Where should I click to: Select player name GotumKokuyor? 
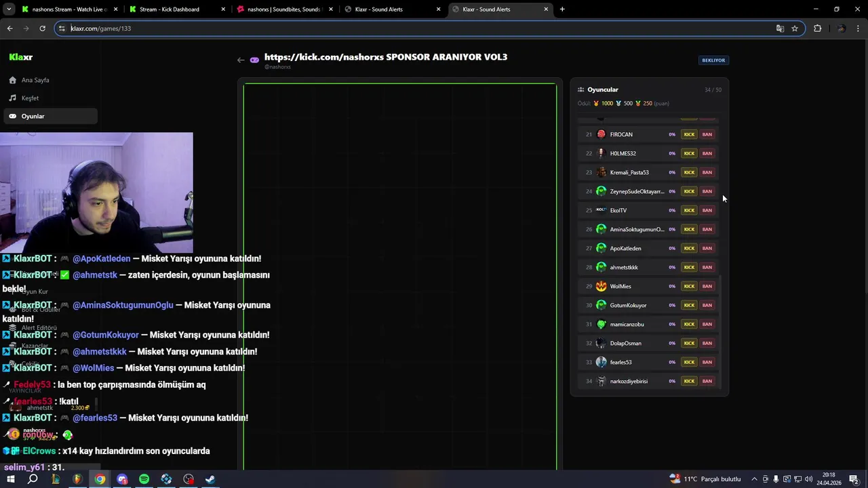(628, 305)
